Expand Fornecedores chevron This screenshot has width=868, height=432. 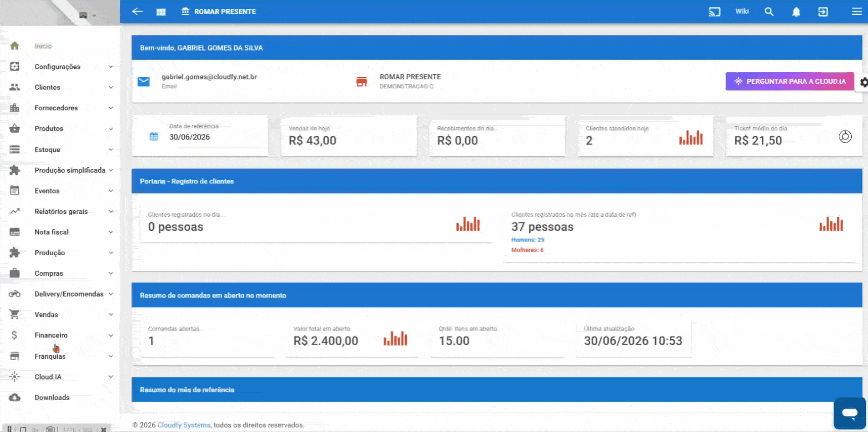click(111, 108)
